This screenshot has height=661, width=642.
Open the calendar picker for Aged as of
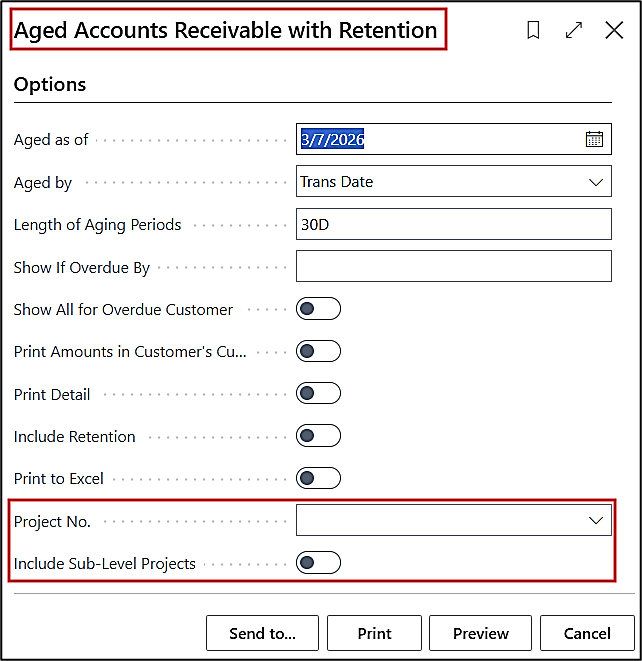coord(594,140)
